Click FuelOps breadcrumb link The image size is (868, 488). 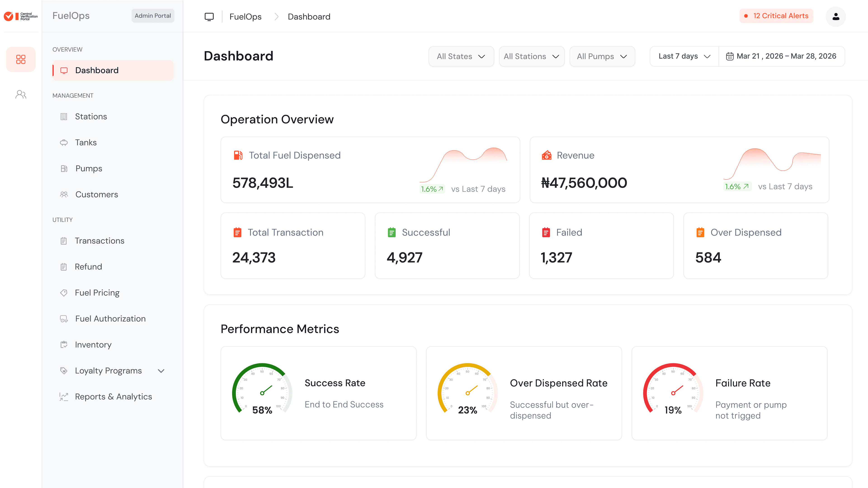click(x=245, y=16)
